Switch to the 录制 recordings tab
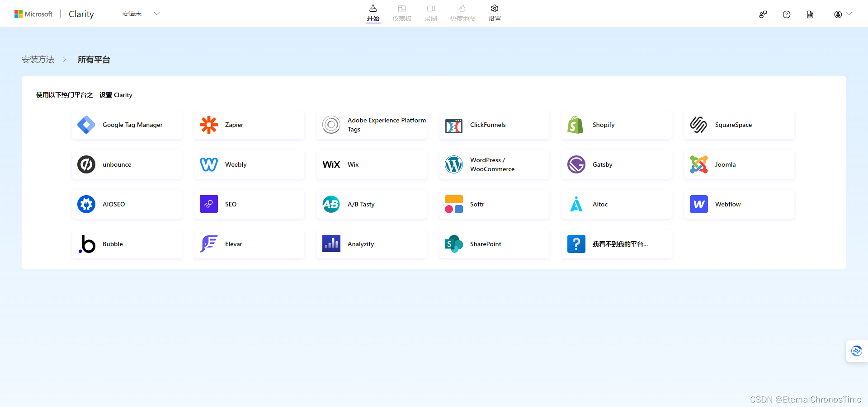Image resolution: width=868 pixels, height=407 pixels. point(431,13)
